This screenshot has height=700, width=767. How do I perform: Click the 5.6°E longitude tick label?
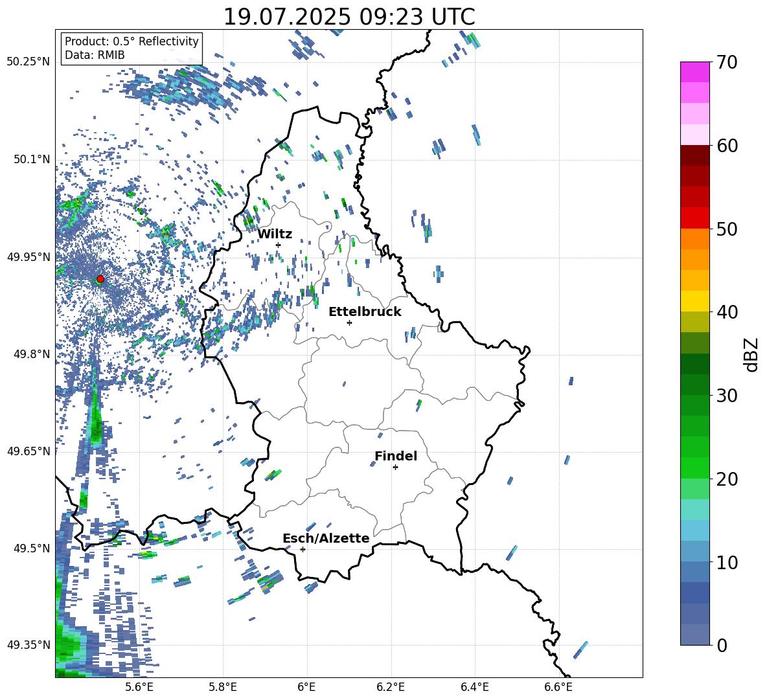[139, 687]
